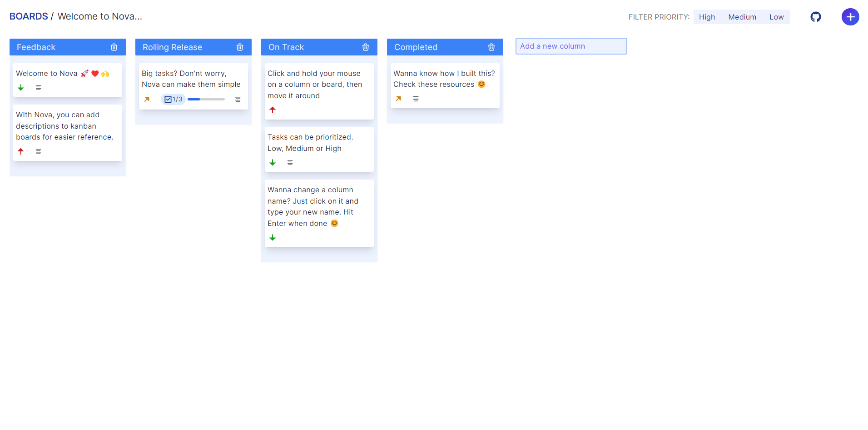Remove the Completed column using trash icon

click(491, 47)
